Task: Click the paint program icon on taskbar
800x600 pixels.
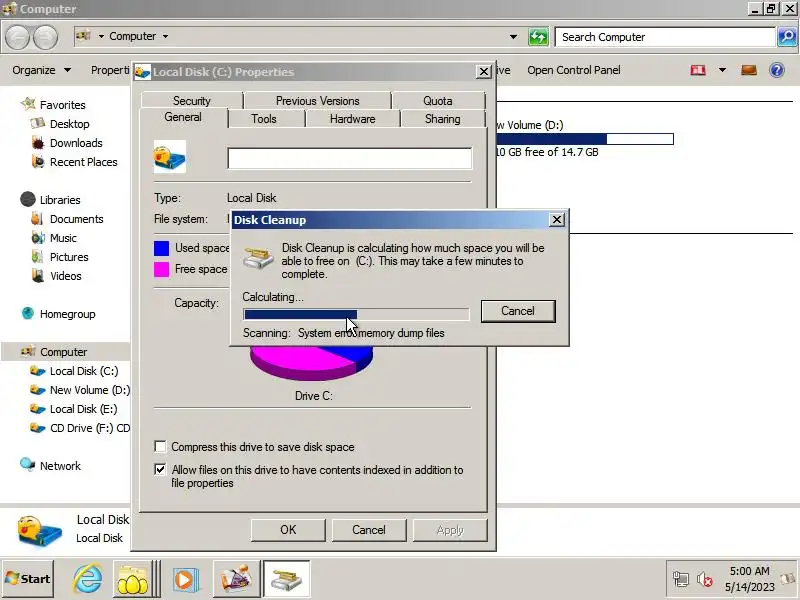Action: click(x=235, y=579)
